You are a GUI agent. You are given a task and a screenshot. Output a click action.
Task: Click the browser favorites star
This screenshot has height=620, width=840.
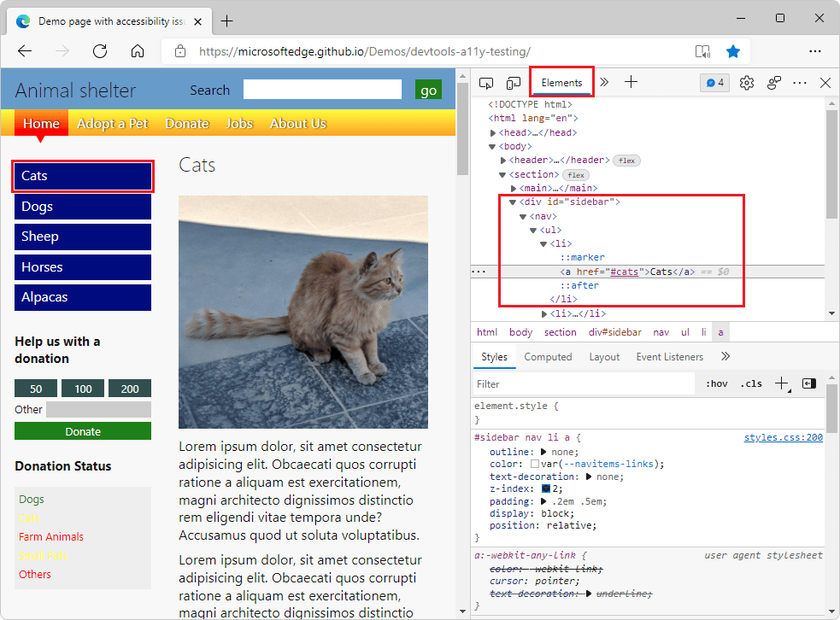(733, 51)
